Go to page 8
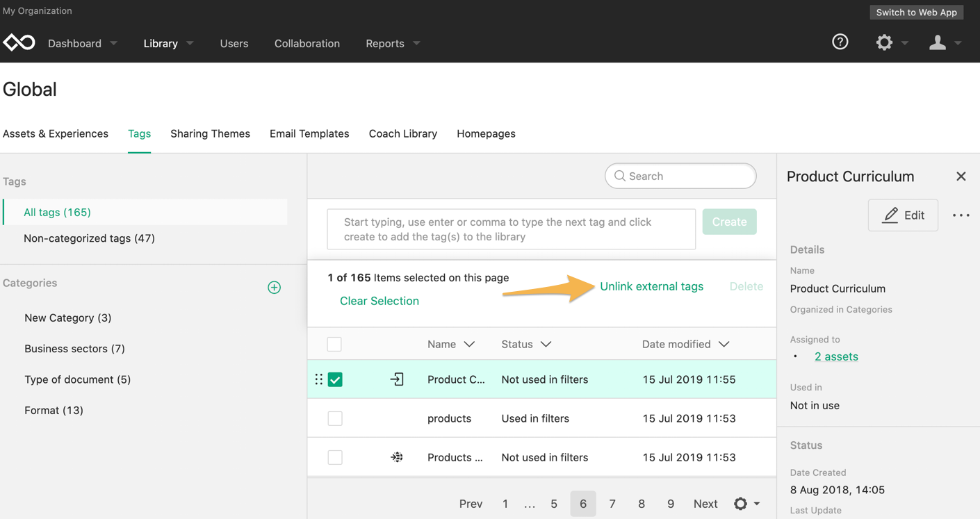 [x=642, y=504]
